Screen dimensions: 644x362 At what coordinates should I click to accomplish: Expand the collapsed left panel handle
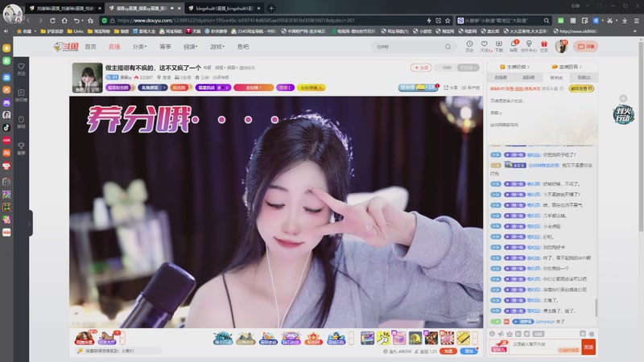30,224
